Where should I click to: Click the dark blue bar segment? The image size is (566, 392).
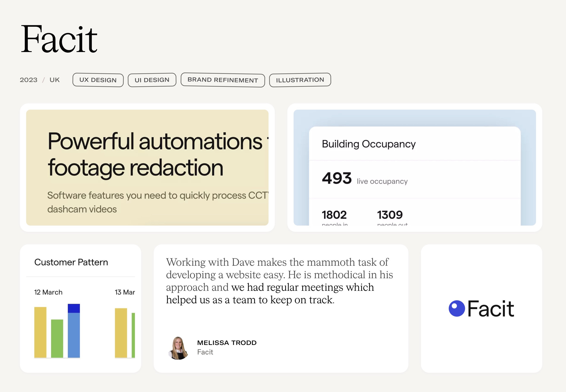[74, 308]
